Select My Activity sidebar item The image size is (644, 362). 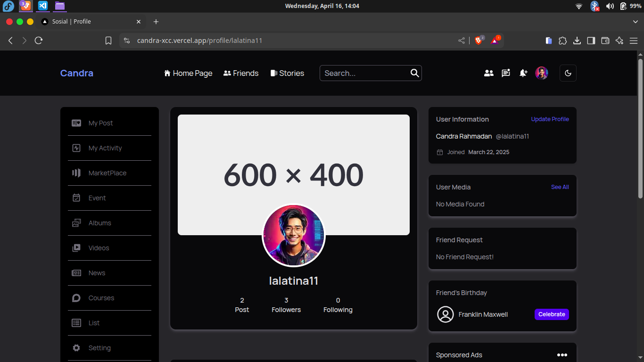coord(105,148)
